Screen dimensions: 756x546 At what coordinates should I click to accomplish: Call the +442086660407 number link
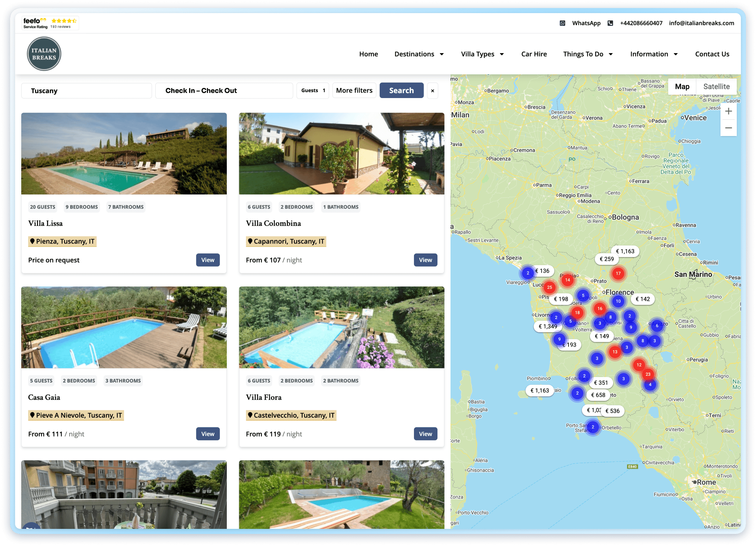641,23
